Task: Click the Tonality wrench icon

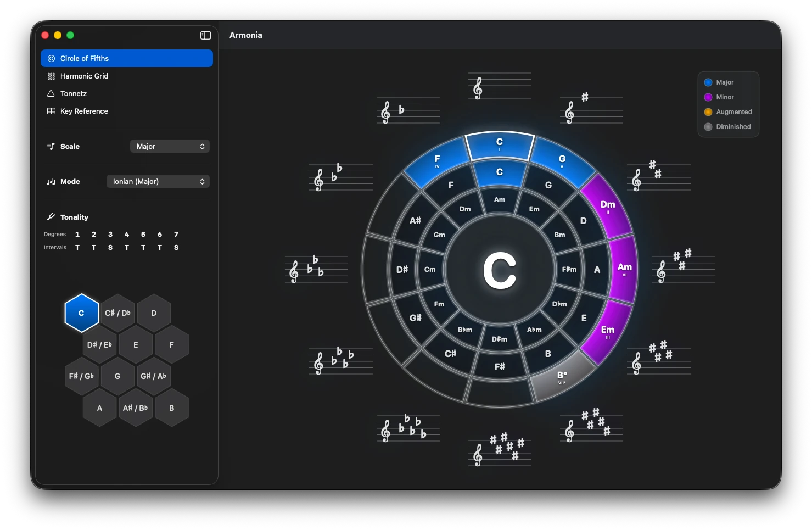Action: tap(51, 216)
